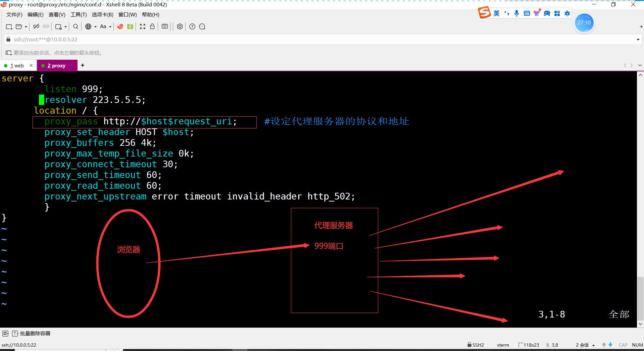Viewport: 644px width, 351px height.
Task: Click the Lock screen padlock icon
Action: [152, 26]
